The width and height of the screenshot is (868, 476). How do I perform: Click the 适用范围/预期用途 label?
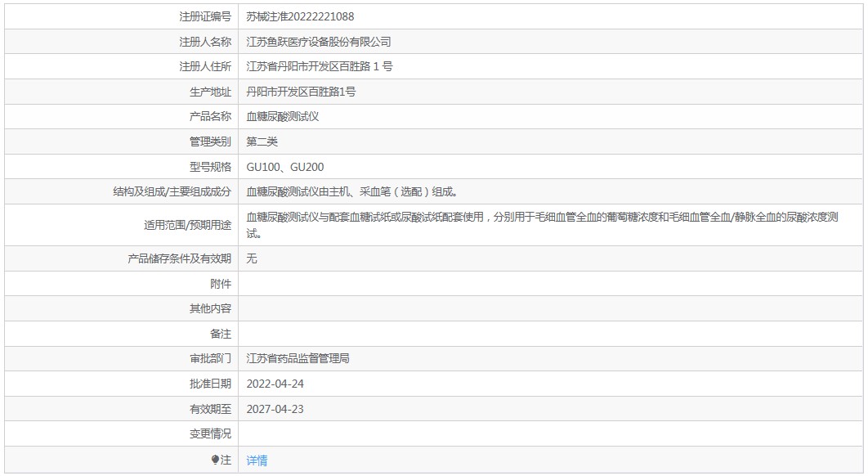point(188,225)
